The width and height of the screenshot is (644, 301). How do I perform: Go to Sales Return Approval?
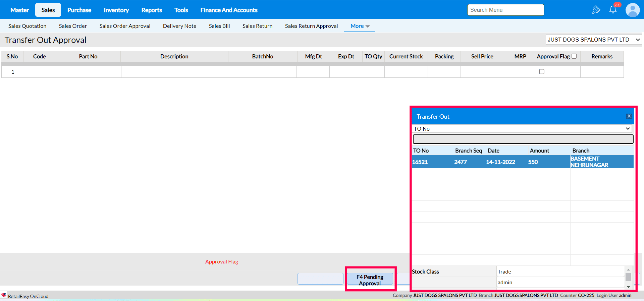coord(311,26)
